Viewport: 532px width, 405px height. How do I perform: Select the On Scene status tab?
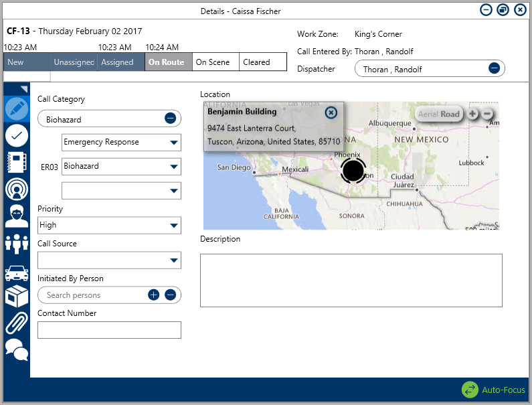tap(215, 62)
